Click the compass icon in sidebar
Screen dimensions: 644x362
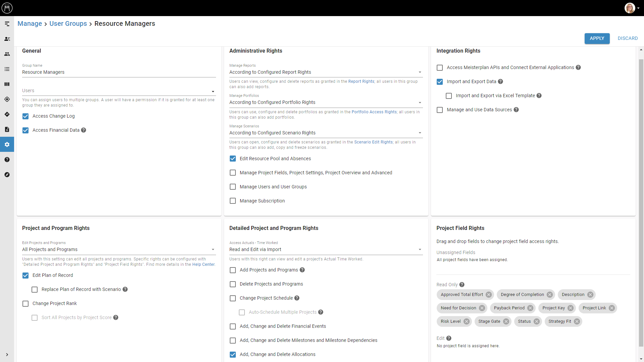7,175
